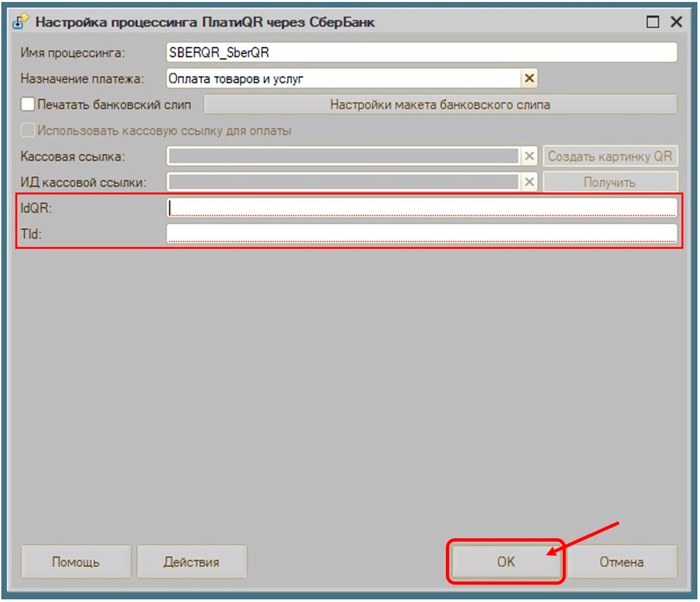The height and width of the screenshot is (602, 700).
Task: Click the Получить button
Action: click(610, 182)
